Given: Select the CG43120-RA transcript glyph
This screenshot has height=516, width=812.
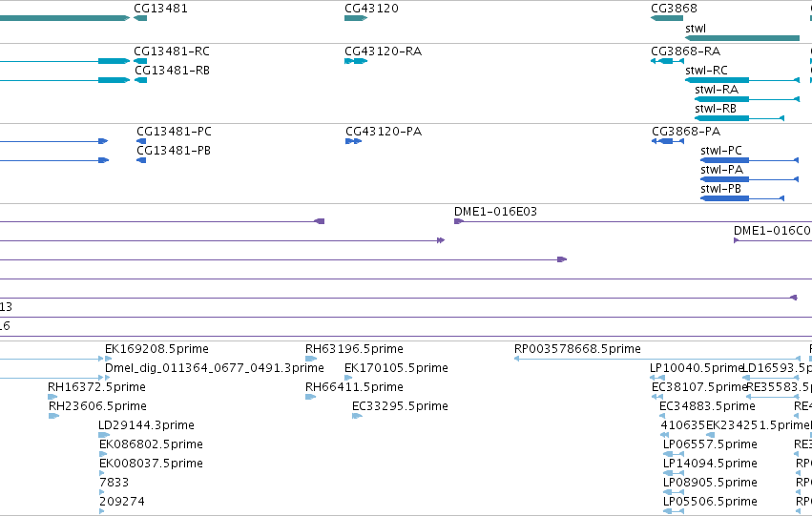Looking at the screenshot, I should (x=356, y=61).
